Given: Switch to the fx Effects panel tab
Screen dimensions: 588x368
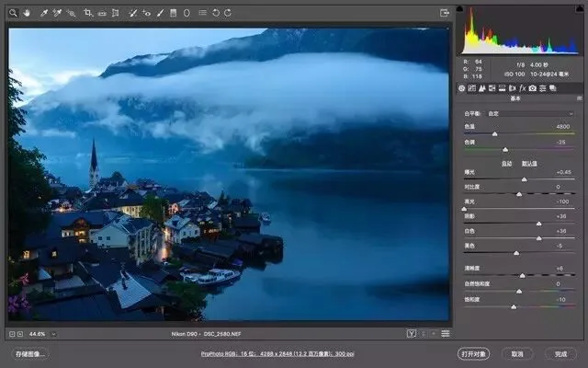Looking at the screenshot, I should pos(523,88).
